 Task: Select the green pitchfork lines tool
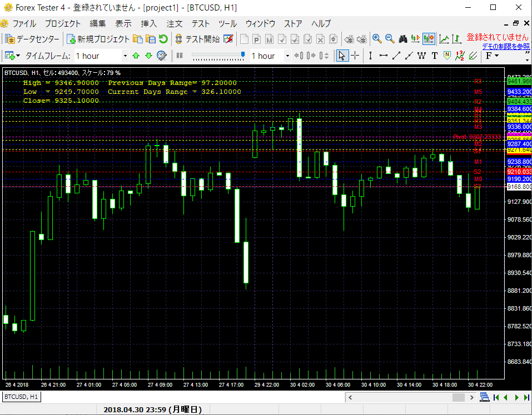point(473,56)
